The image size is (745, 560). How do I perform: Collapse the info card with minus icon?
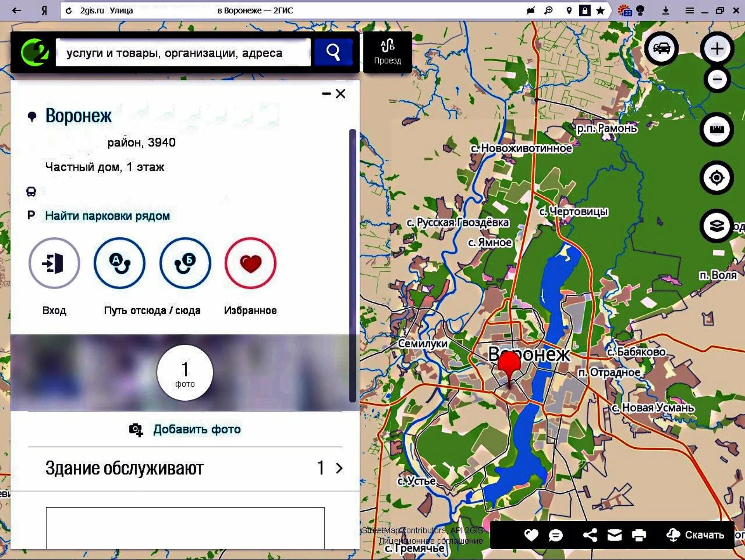tap(326, 93)
